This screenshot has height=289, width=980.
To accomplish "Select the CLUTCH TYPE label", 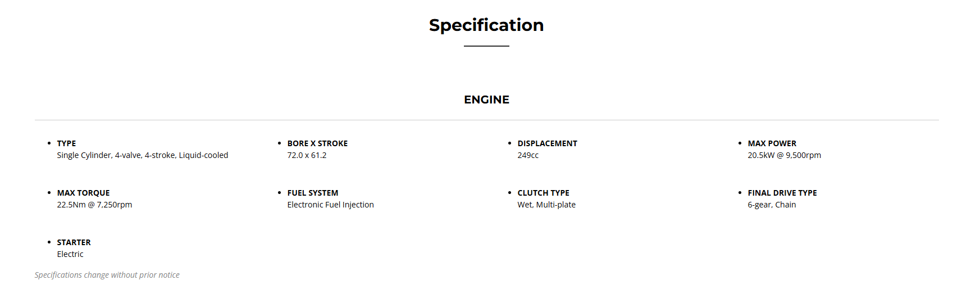I will 543,193.
